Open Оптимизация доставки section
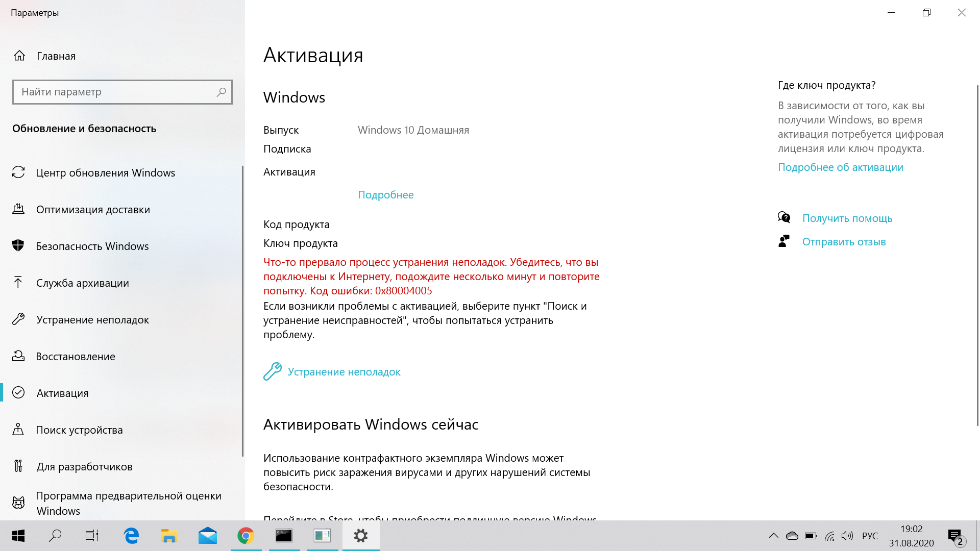Image resolution: width=980 pixels, height=551 pixels. coord(93,210)
